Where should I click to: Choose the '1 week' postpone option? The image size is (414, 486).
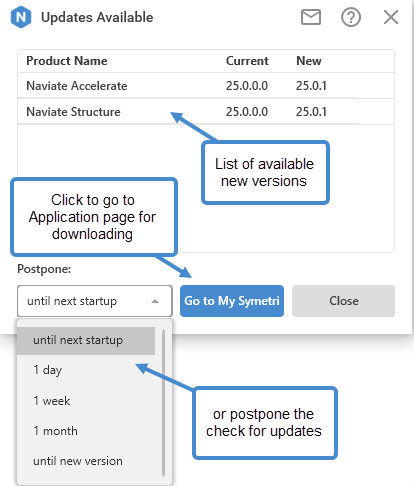point(86,401)
